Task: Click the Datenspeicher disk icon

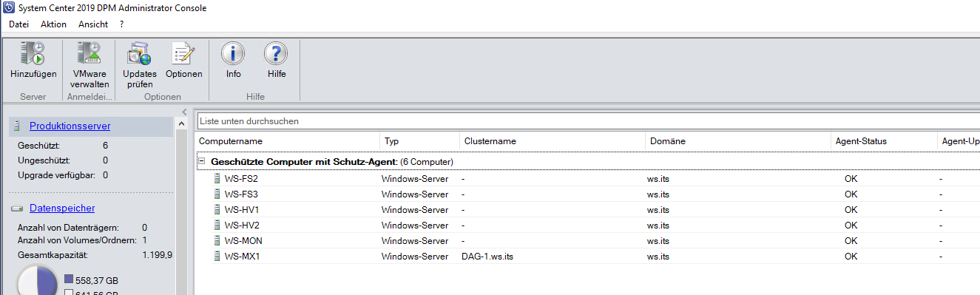Action: [x=18, y=208]
